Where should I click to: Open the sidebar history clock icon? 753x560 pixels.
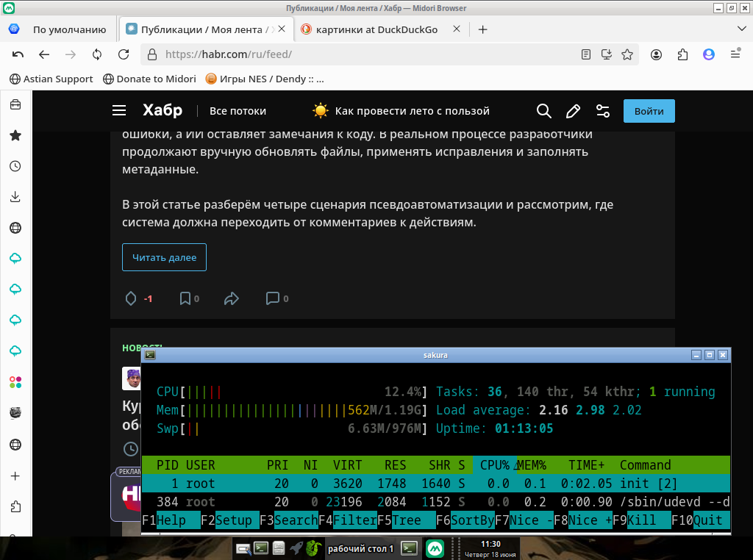coord(15,166)
